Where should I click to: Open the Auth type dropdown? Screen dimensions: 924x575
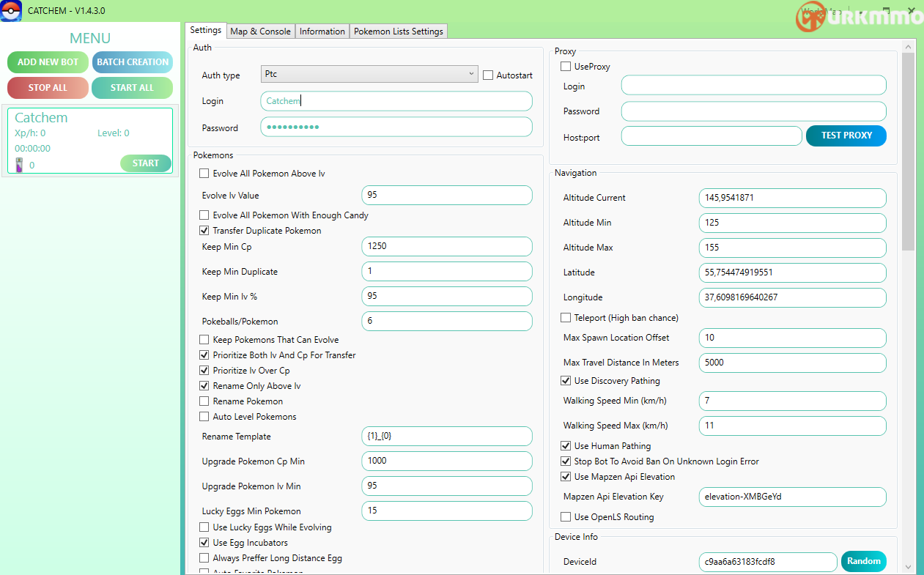pos(370,74)
